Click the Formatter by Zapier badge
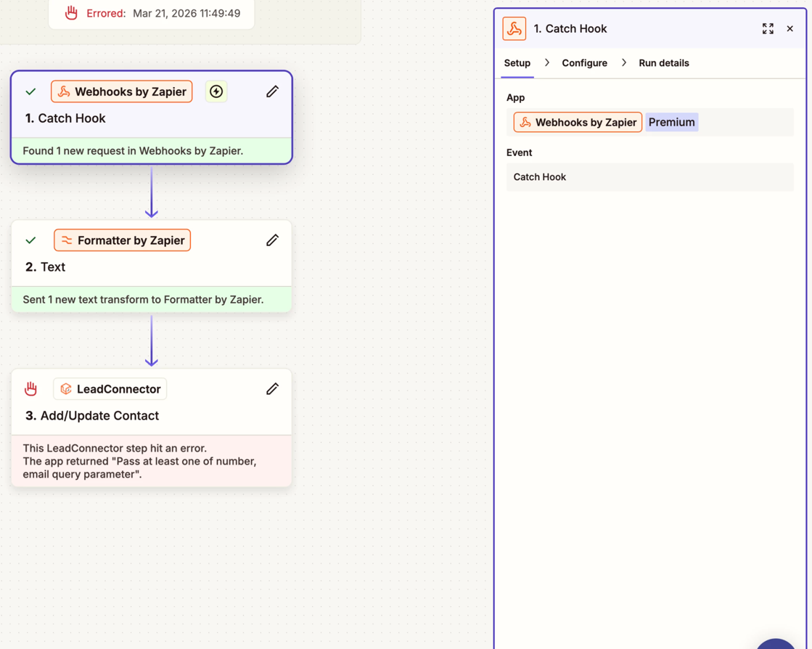812x649 pixels. coord(123,240)
